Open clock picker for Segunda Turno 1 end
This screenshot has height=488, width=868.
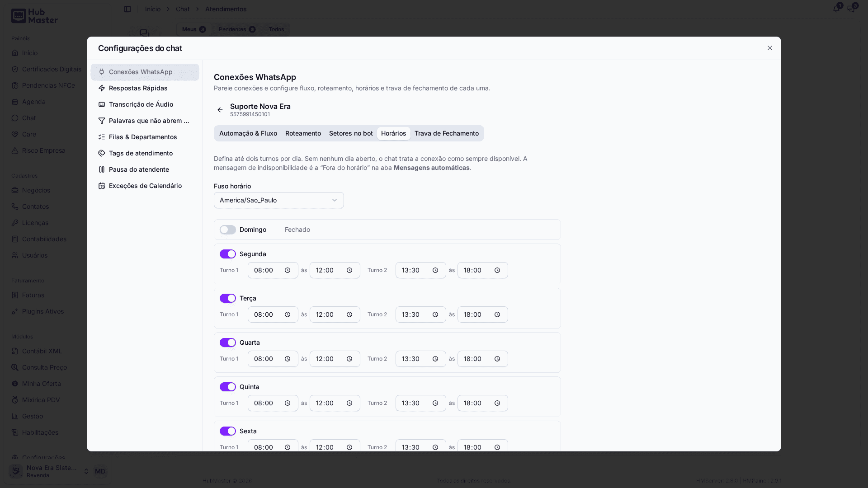[349, 270]
